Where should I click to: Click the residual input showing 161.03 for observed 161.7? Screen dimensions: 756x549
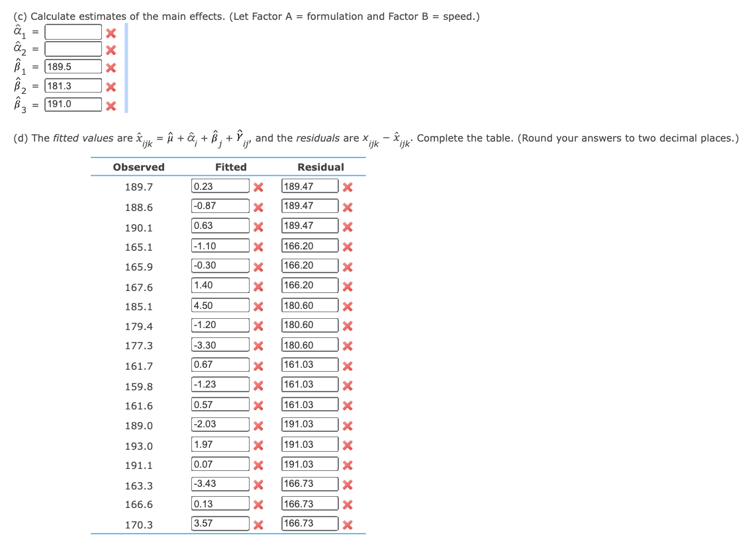310,364
